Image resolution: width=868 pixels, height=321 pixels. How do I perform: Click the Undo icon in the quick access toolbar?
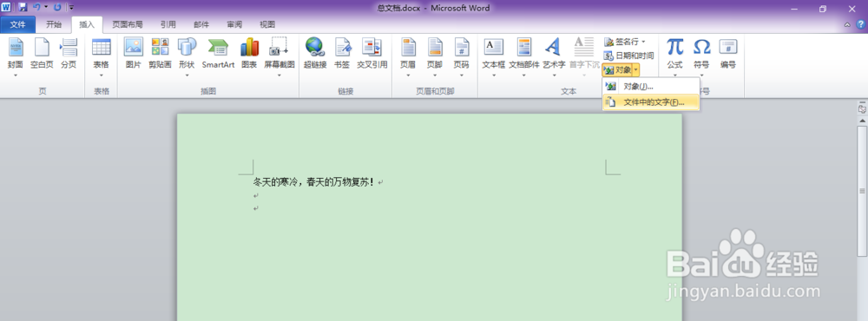coord(36,8)
